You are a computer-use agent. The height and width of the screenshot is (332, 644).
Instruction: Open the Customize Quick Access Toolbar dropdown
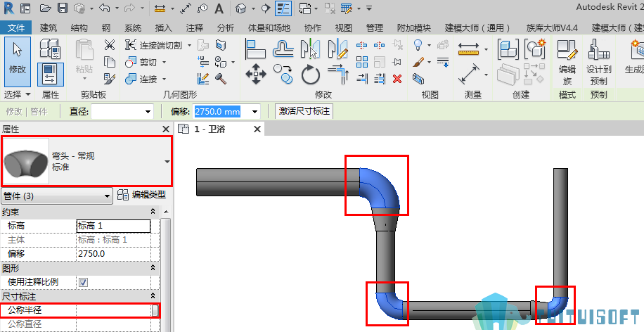369,8
